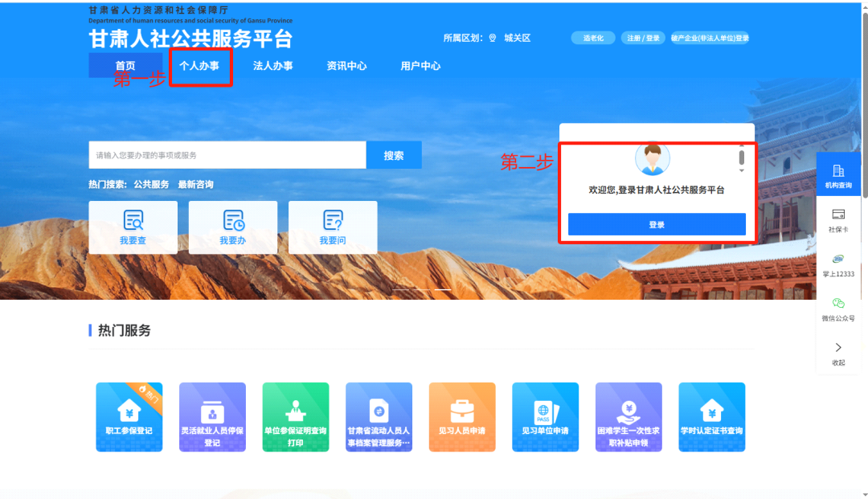This screenshot has width=868, height=499.
Task: Select the third banner carousel indicator
Action: click(442, 289)
